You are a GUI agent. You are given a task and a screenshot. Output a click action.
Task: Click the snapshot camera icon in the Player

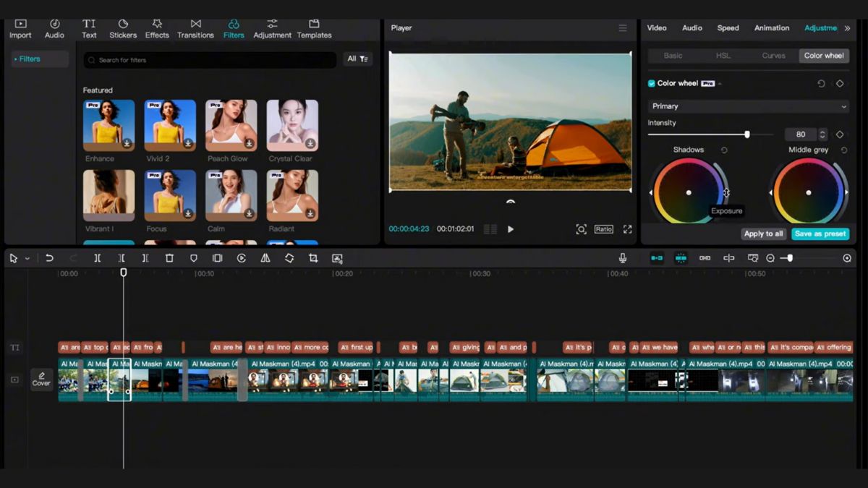tap(582, 228)
